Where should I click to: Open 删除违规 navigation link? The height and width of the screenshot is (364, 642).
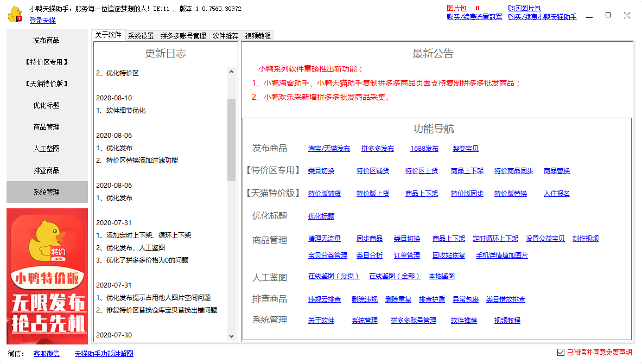[x=365, y=299]
